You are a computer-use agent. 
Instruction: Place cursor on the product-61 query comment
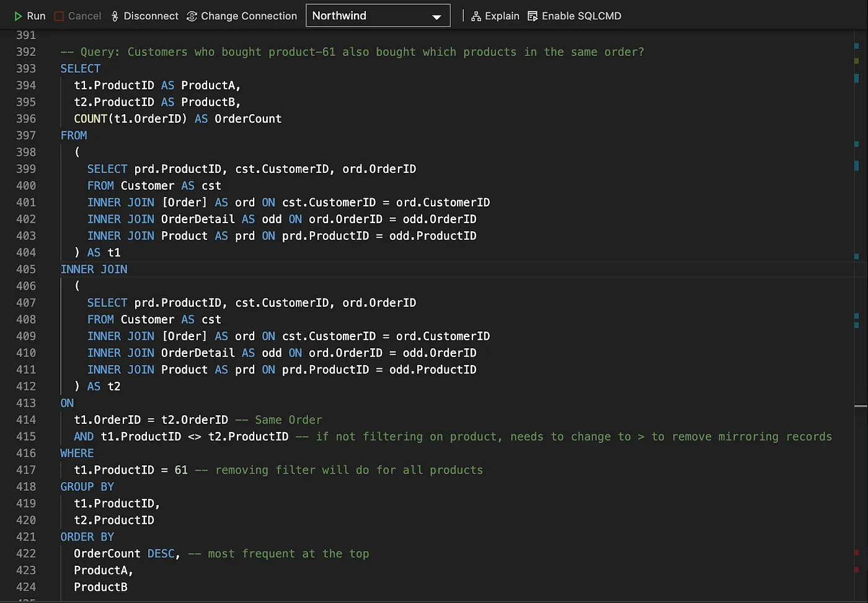[352, 52]
